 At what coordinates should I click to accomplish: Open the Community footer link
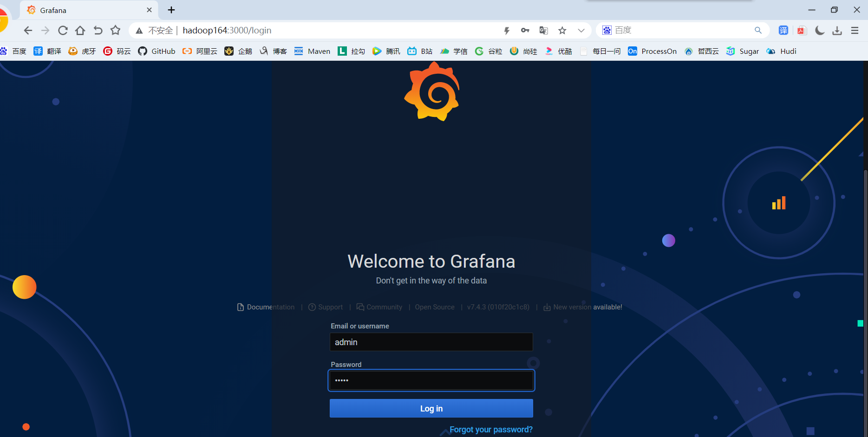click(379, 307)
